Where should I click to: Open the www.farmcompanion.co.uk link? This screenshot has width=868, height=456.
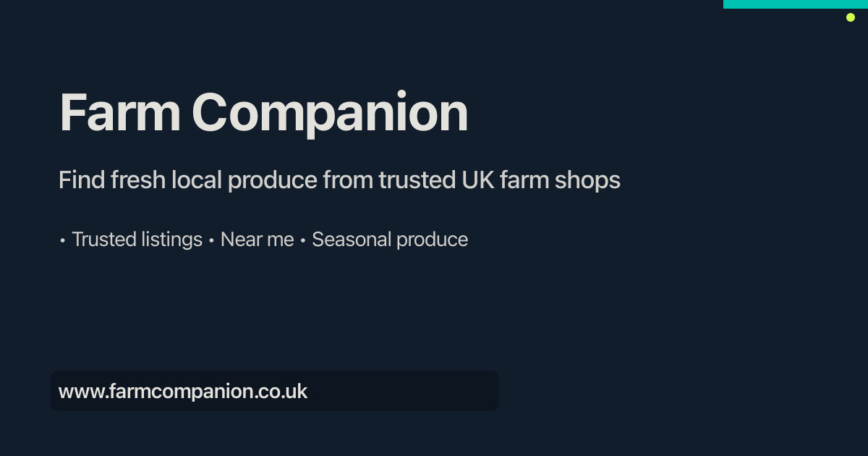click(183, 392)
